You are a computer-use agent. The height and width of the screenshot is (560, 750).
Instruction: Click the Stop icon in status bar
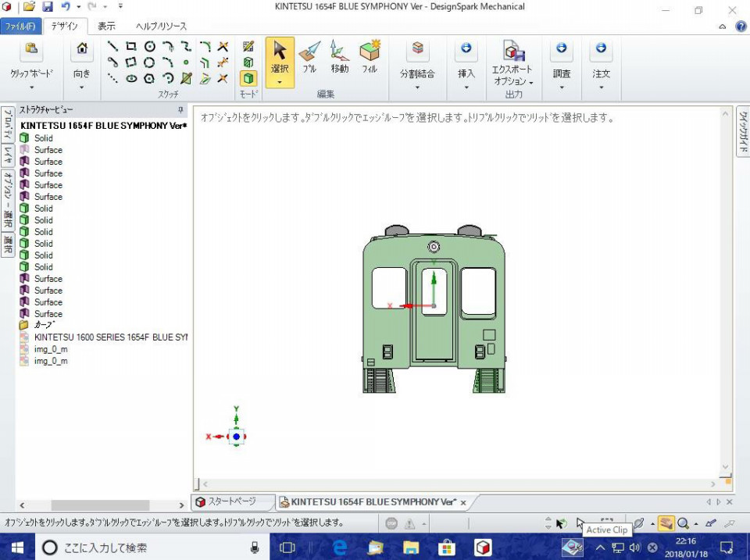[391, 523]
